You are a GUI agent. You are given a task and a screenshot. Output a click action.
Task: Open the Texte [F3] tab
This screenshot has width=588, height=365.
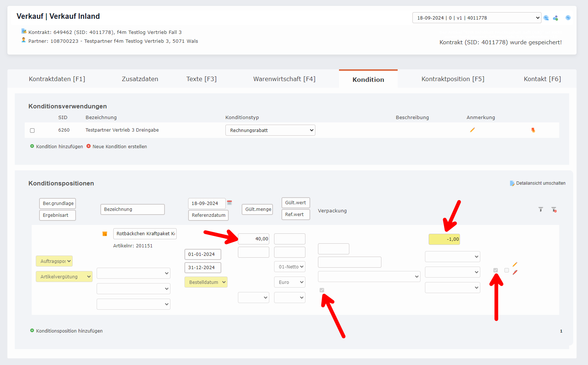201,79
